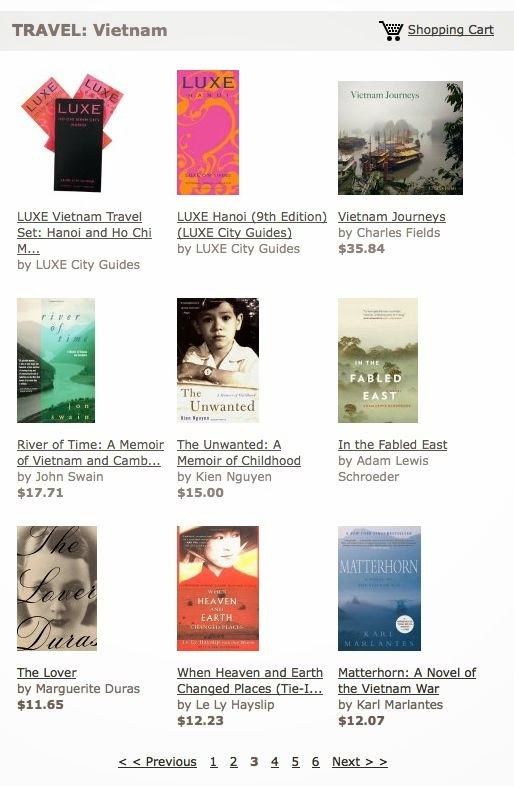Jump to page 1 in pagination
Viewport: 514px width, 786px height.
tap(213, 762)
